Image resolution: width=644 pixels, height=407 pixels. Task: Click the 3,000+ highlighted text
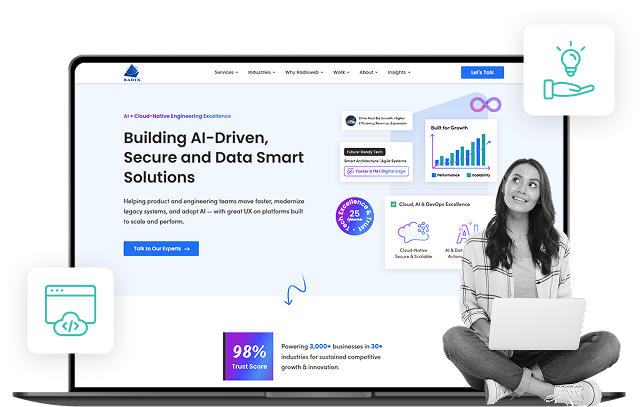click(320, 346)
